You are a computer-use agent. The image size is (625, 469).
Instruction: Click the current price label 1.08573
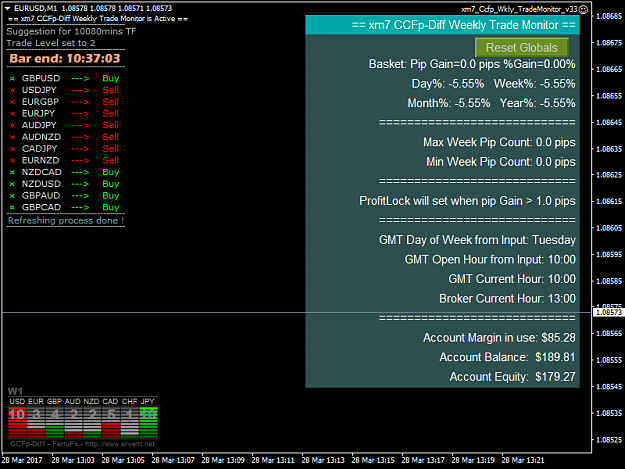609,312
